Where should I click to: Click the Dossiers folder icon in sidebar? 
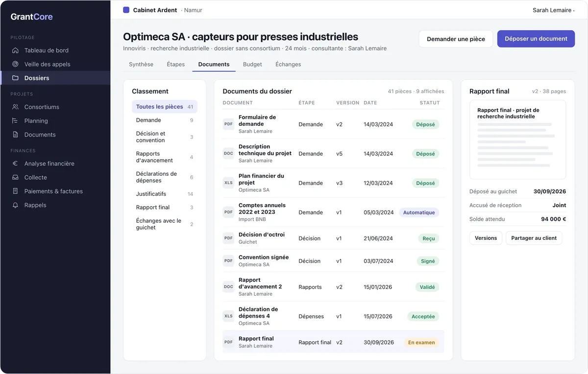click(15, 78)
